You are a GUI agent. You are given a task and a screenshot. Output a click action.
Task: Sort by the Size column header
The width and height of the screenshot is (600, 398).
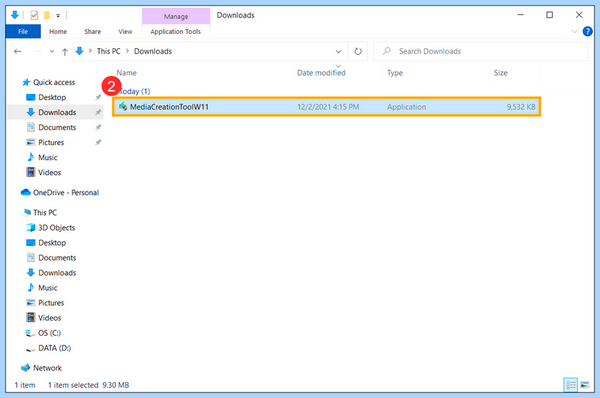pyautogui.click(x=500, y=73)
